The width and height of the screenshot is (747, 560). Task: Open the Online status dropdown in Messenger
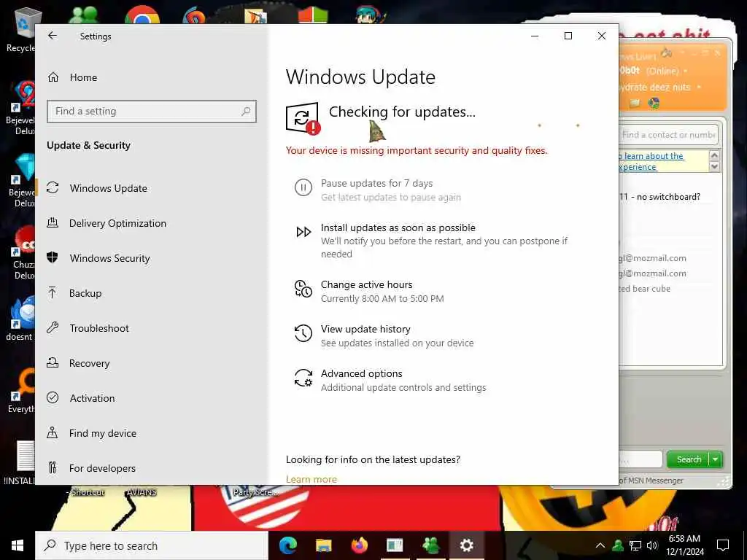686,71
